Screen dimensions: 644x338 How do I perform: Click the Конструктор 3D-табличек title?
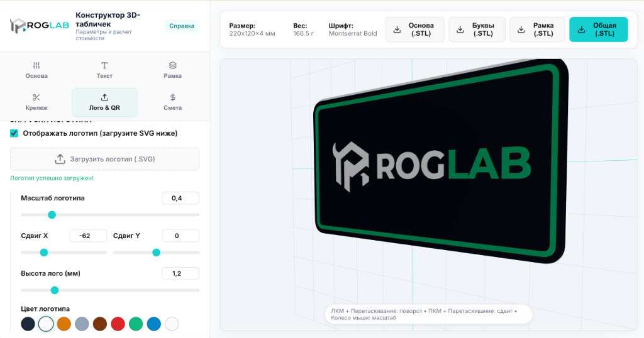click(x=108, y=19)
